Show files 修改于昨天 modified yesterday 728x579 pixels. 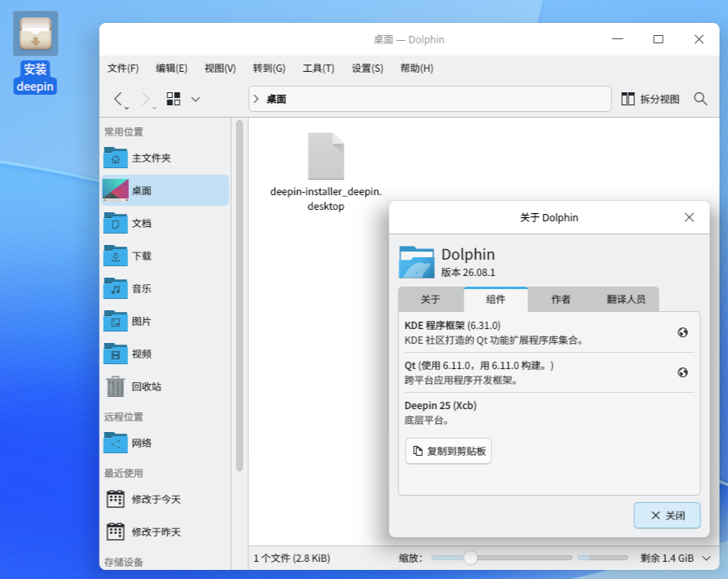point(166,532)
